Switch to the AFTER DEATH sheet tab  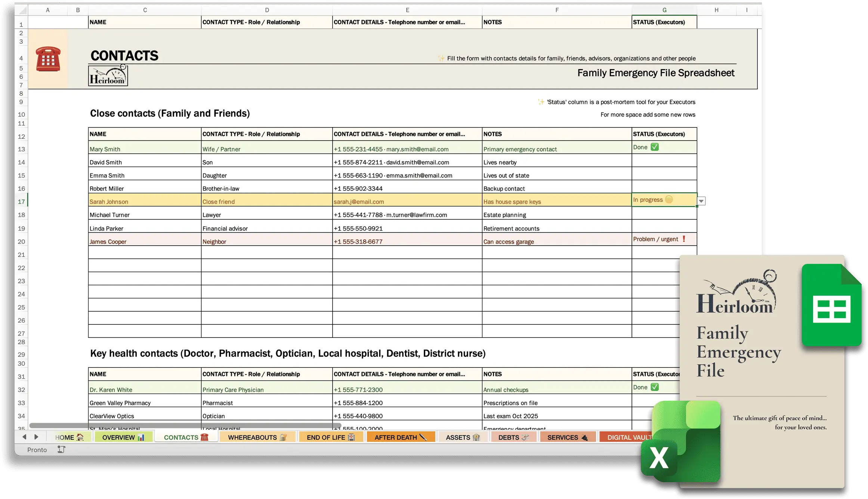click(401, 437)
